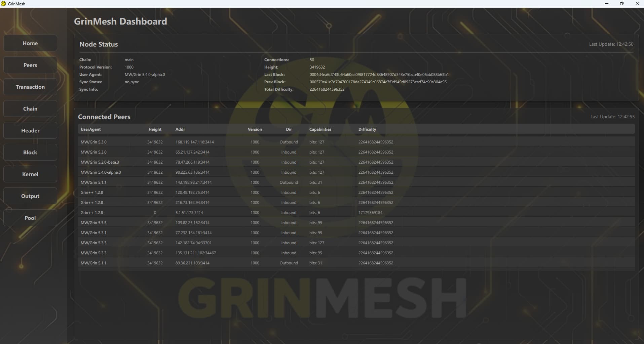This screenshot has height=344, width=644.
Task: Select peer address 103.82.25.152:3414
Action: [192, 223]
